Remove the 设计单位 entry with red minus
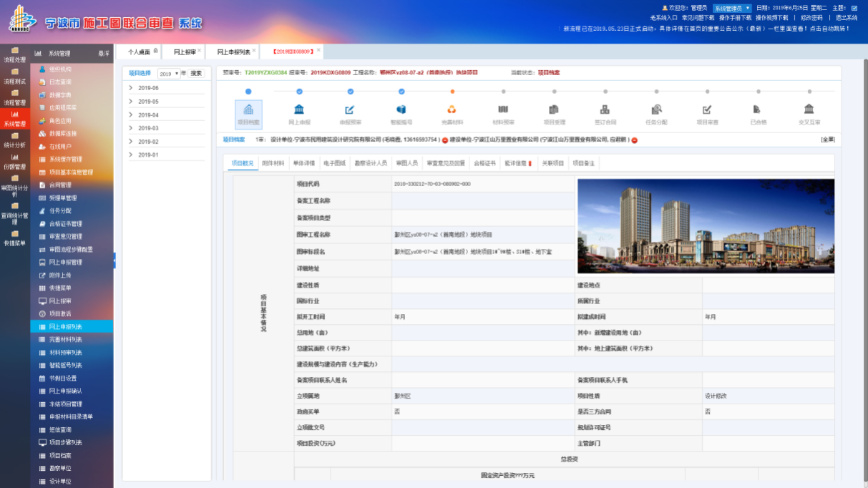Screen dimensions: 868x488 pyautogui.click(x=445, y=140)
